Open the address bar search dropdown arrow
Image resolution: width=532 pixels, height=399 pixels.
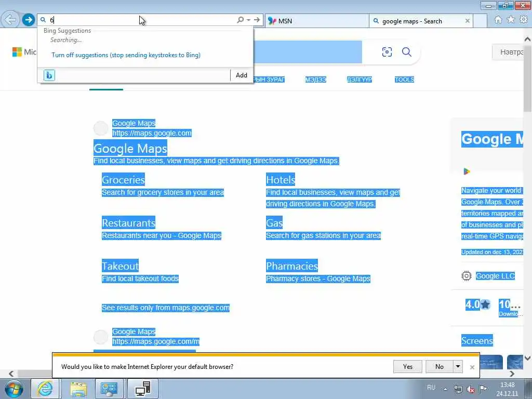[249, 20]
